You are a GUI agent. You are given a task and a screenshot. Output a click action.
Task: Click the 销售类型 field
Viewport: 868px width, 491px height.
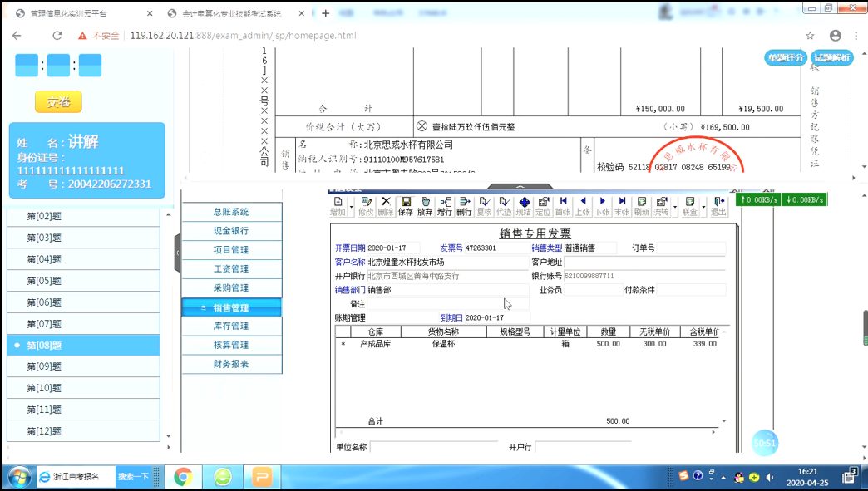tap(589, 248)
